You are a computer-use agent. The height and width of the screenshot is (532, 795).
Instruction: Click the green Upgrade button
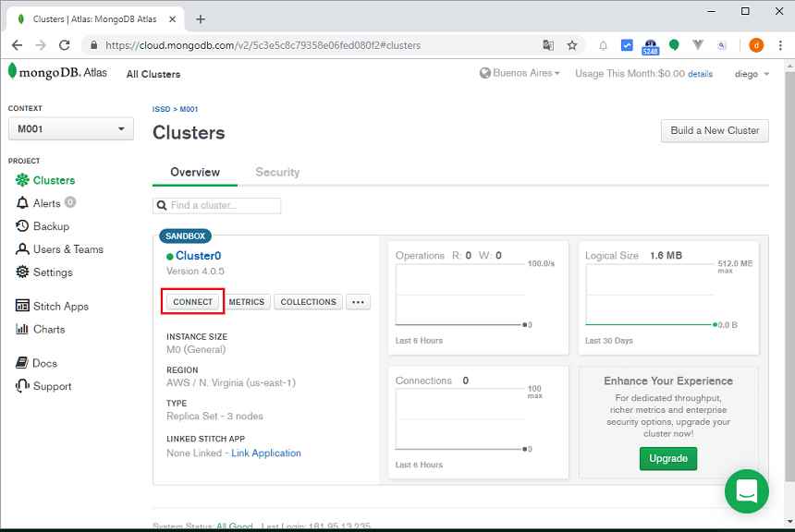tap(668, 458)
